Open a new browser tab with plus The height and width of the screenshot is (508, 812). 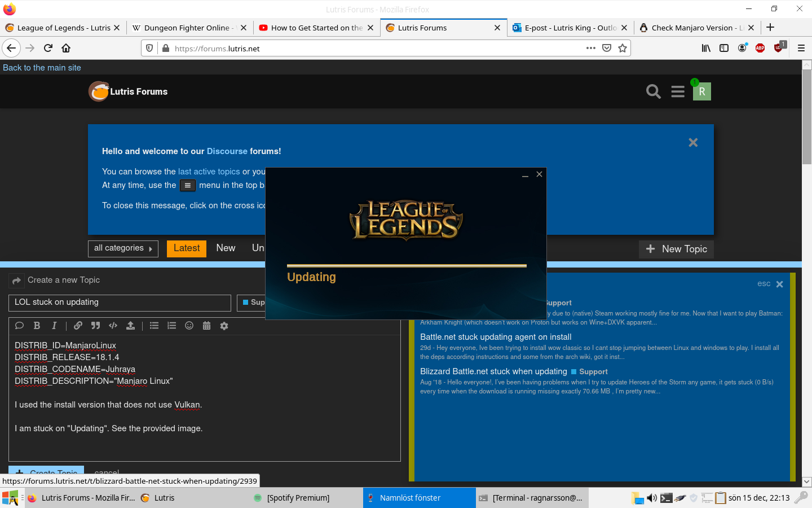[770, 27]
